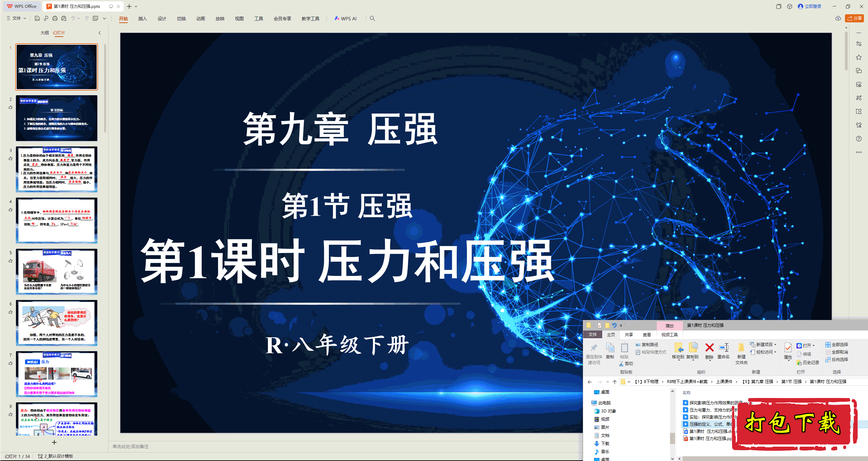
Task: Click the slide panel vertical scrollbar
Action: [x=105, y=88]
